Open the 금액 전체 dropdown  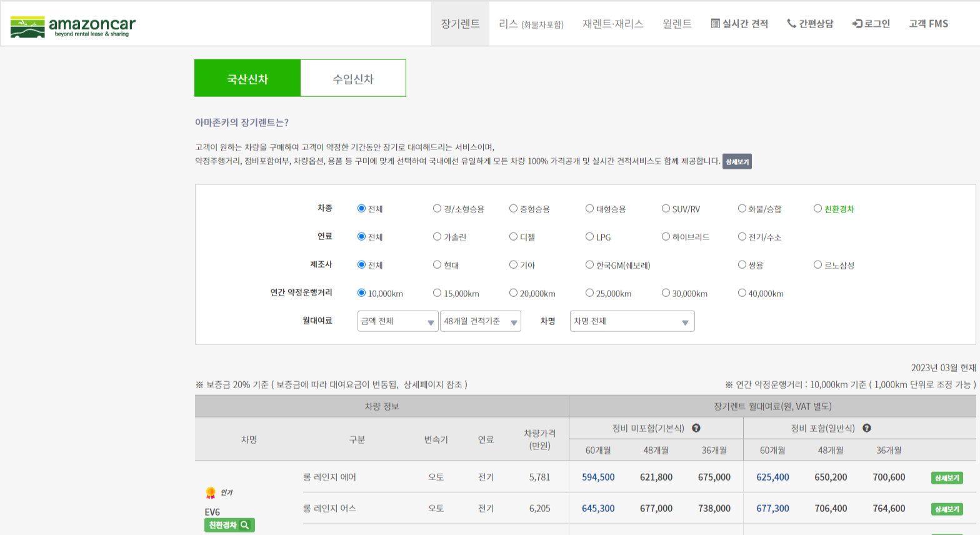tap(397, 321)
